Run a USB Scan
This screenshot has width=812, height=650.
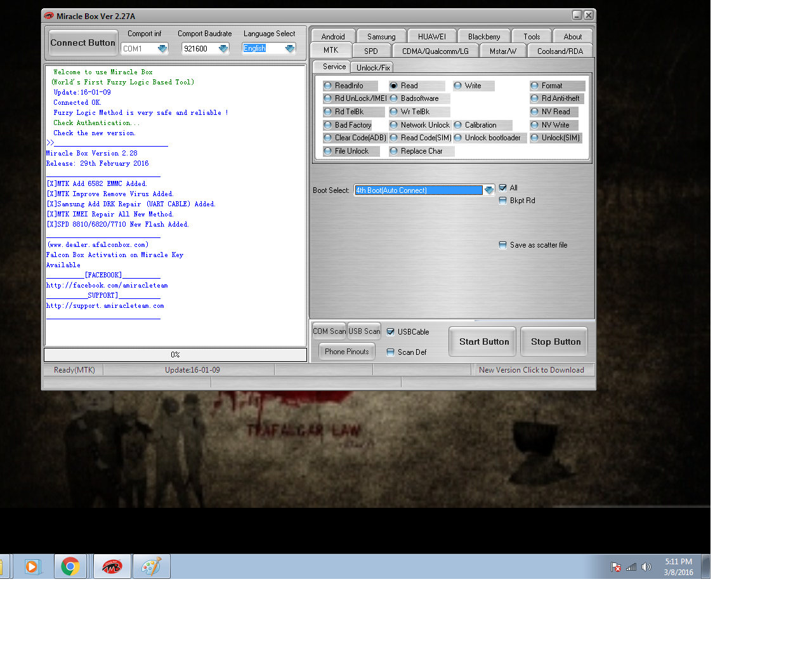[364, 331]
